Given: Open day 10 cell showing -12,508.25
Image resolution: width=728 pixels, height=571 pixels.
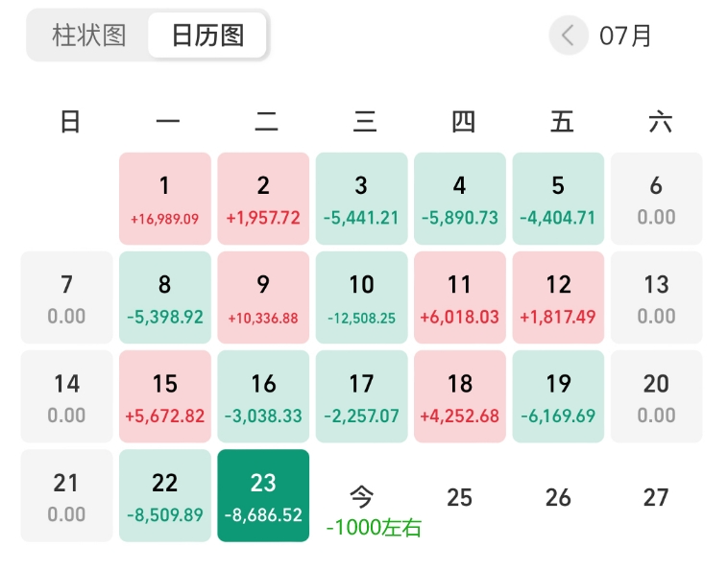Looking at the screenshot, I should [362, 297].
